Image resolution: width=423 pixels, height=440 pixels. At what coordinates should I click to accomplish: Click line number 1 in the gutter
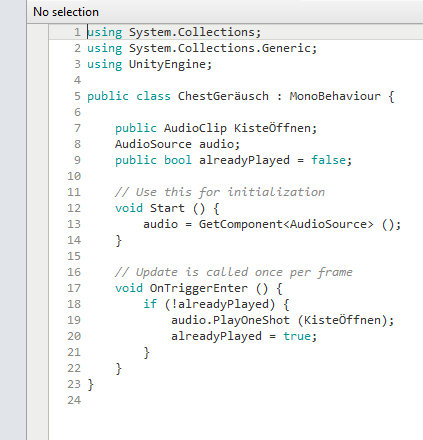click(x=77, y=32)
